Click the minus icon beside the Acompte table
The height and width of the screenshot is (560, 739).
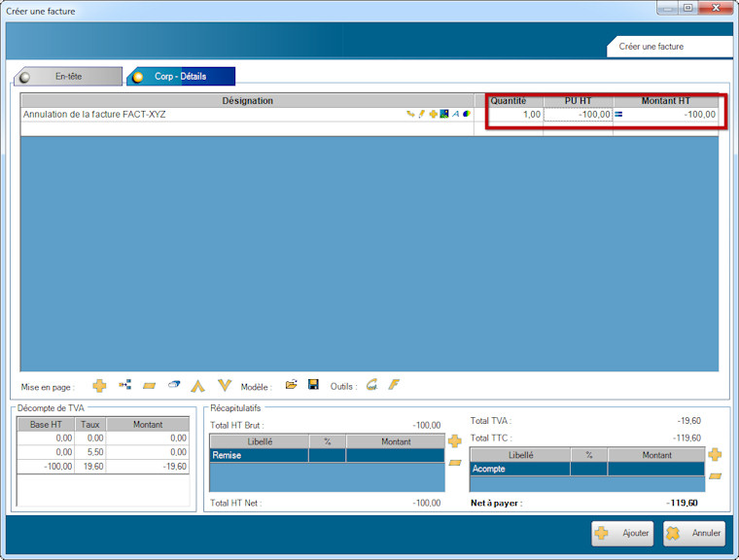(x=715, y=475)
